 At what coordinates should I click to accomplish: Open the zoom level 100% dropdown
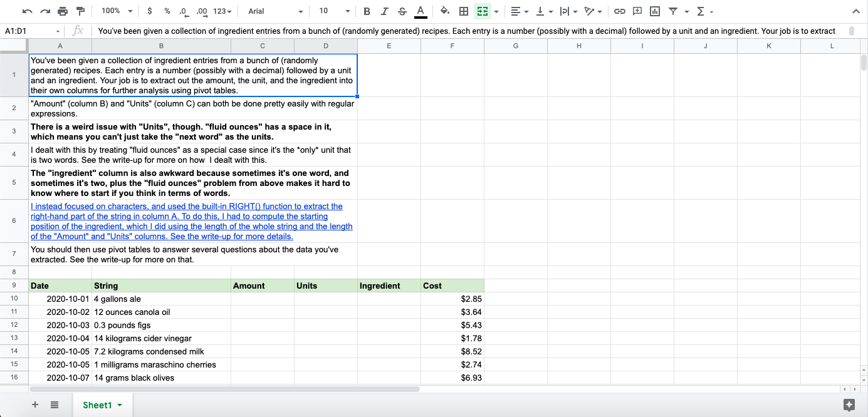(117, 11)
